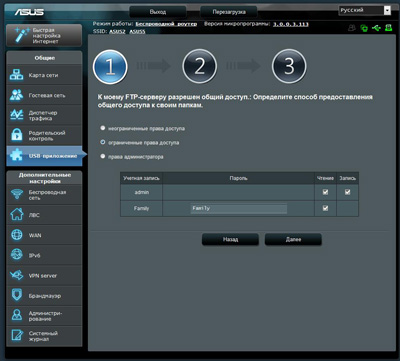Open Родительский контроль menu item
400x361 pixels.
(44, 135)
